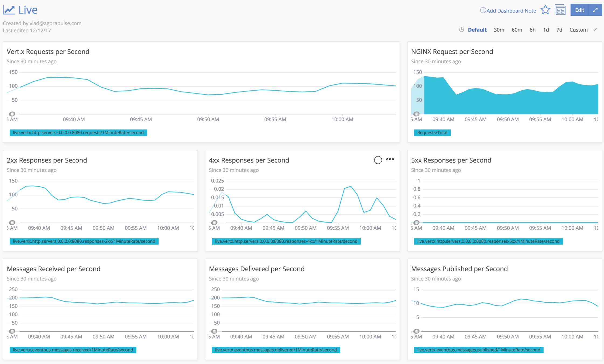Click the Live chart line icon

click(9, 10)
